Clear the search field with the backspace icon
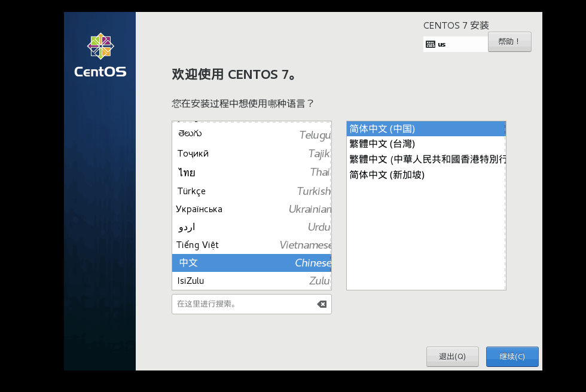Viewport: 586px width, 392px height. [322, 304]
